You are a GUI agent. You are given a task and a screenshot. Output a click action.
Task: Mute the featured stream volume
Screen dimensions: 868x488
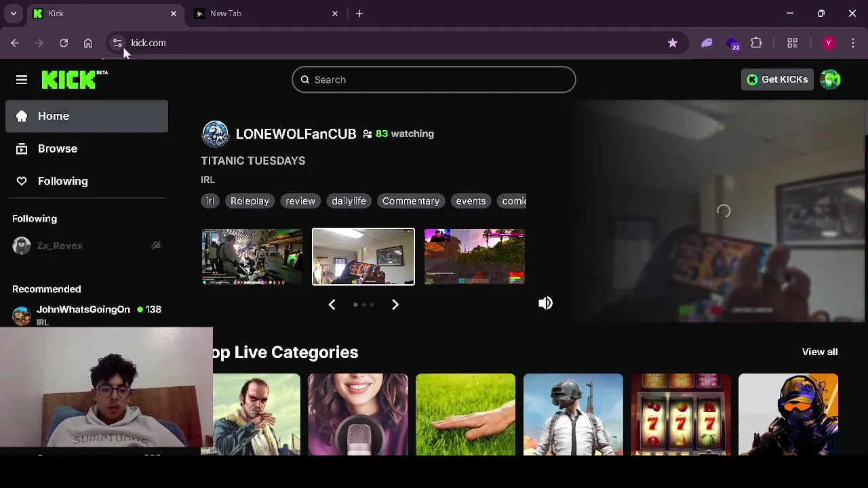[x=545, y=303]
